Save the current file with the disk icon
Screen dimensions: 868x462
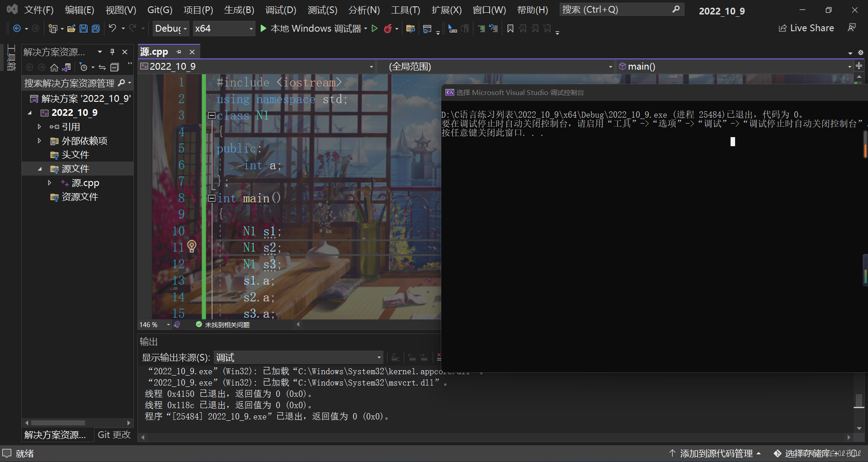pyautogui.click(x=84, y=29)
